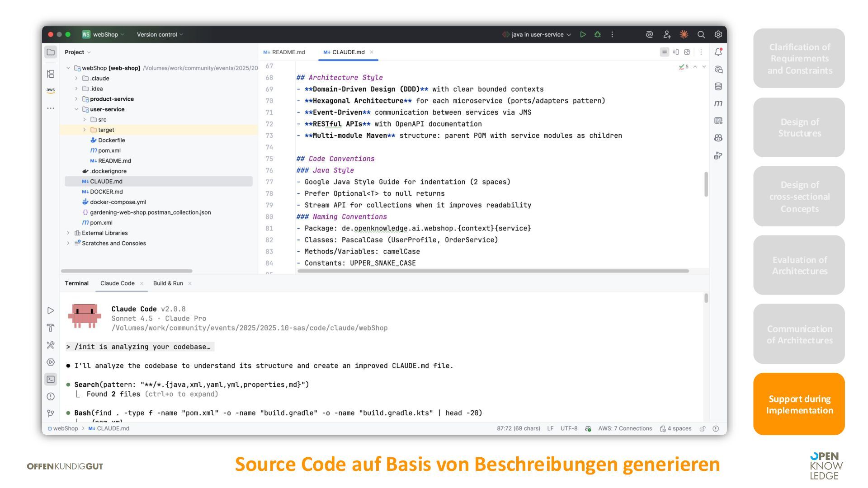The height and width of the screenshot is (488, 868).
Task: Select the Build & Run terminal tab
Action: click(168, 283)
